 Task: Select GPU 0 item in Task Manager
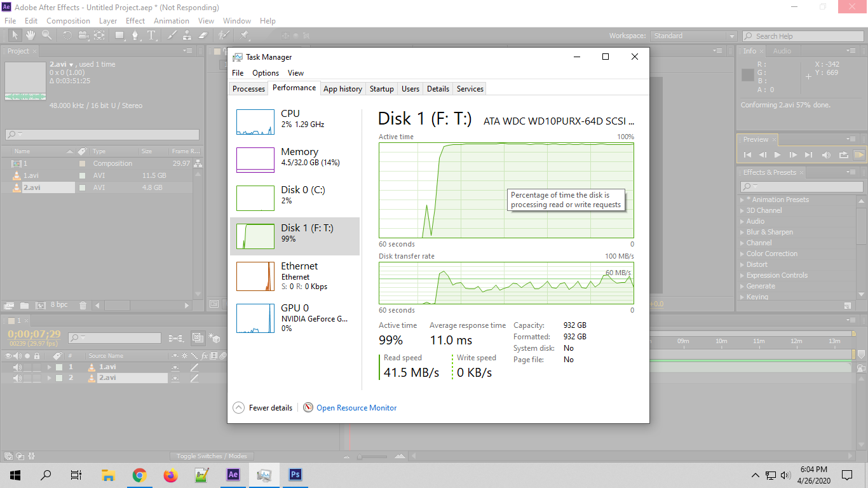coord(295,318)
